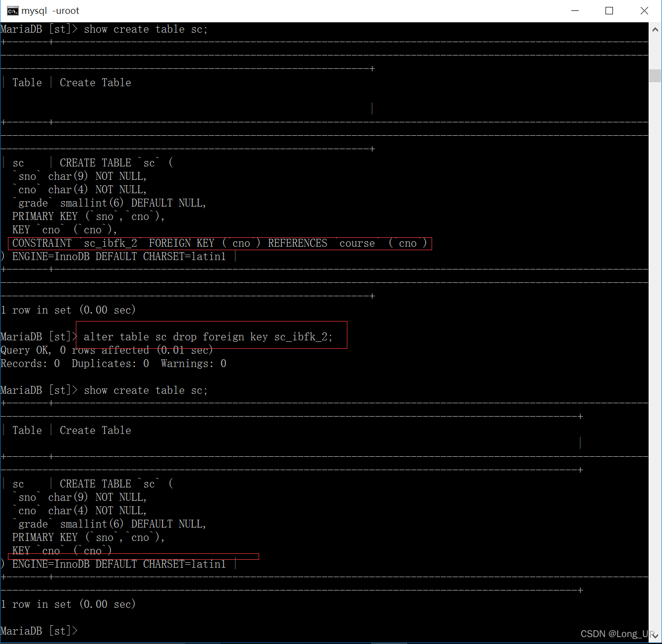662x644 pixels.
Task: Click the vertical scrollbar thumb
Action: coord(655,76)
